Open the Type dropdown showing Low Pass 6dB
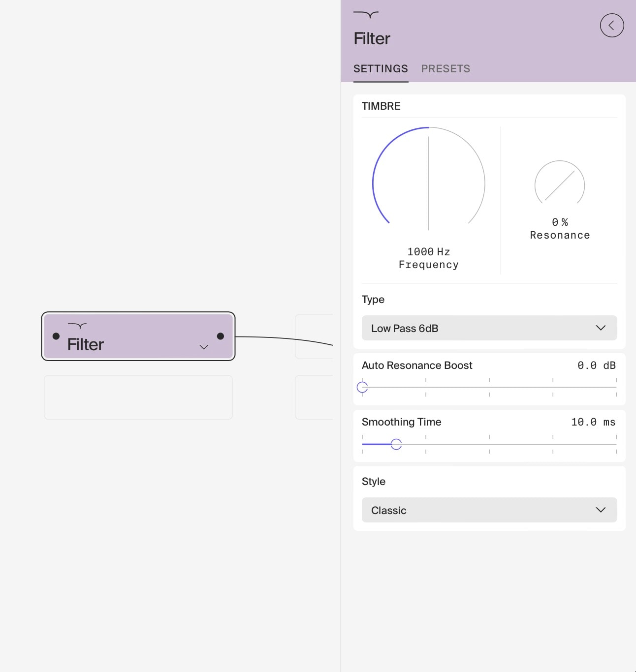Image resolution: width=636 pixels, height=672 pixels. (489, 328)
